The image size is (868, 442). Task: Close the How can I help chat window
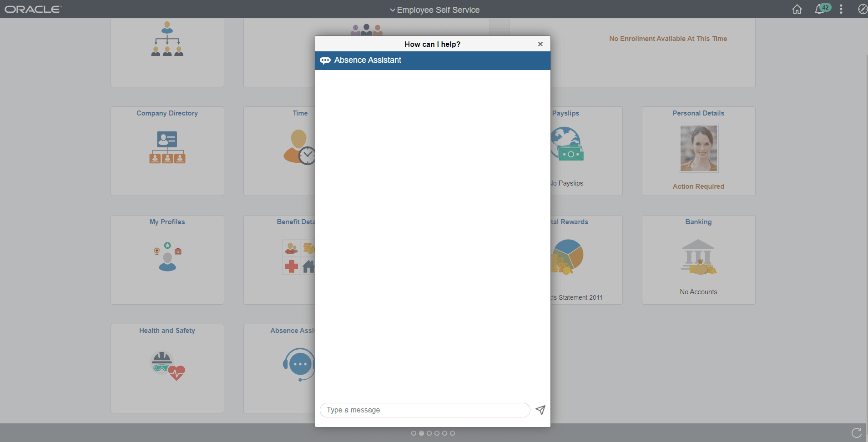(x=540, y=44)
